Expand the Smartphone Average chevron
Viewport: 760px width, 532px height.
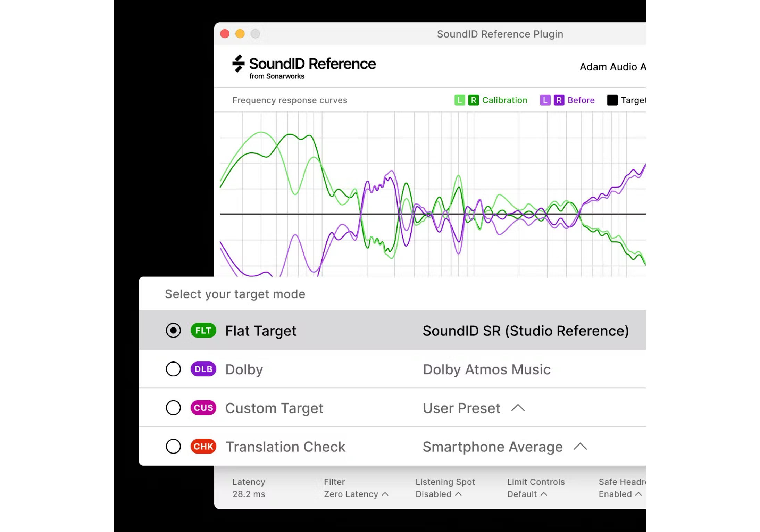coord(580,447)
